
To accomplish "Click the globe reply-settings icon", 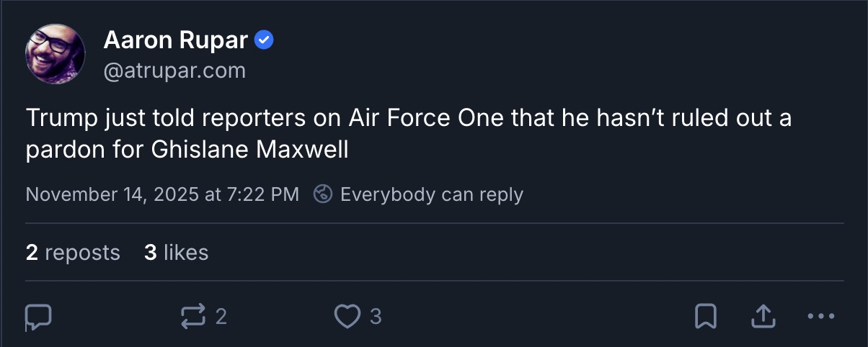I will click(x=323, y=194).
